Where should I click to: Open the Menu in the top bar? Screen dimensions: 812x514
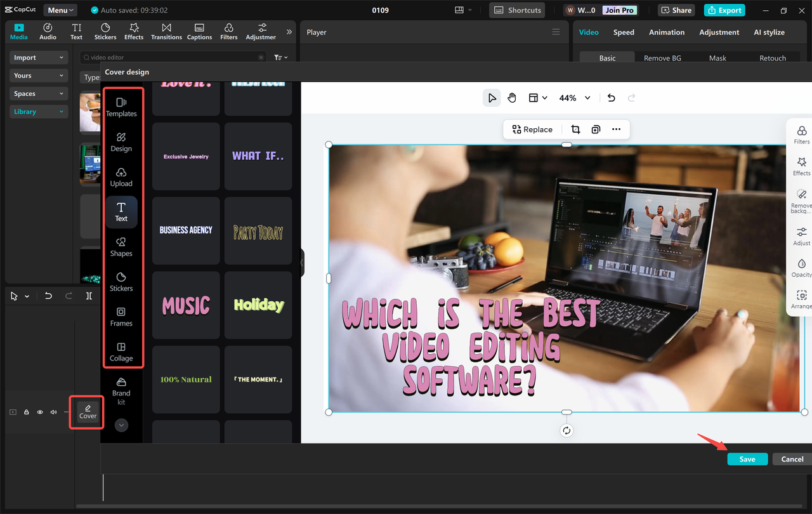pos(60,10)
